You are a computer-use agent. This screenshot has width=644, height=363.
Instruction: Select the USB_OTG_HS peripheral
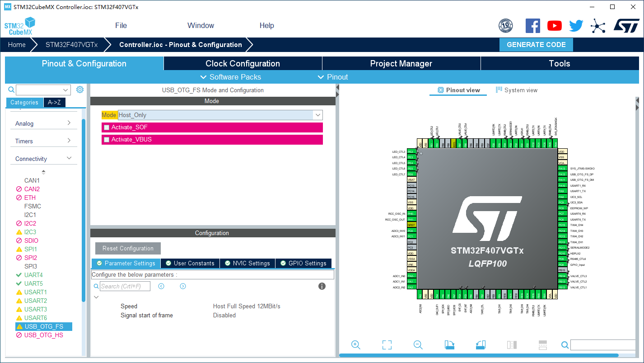point(44,335)
